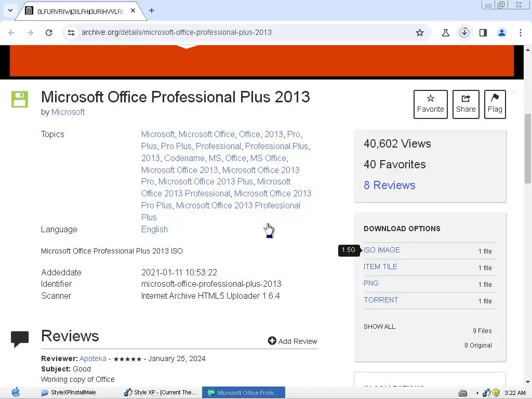Download the PNG file
The height and width of the screenshot is (399, 532).
coord(371,283)
